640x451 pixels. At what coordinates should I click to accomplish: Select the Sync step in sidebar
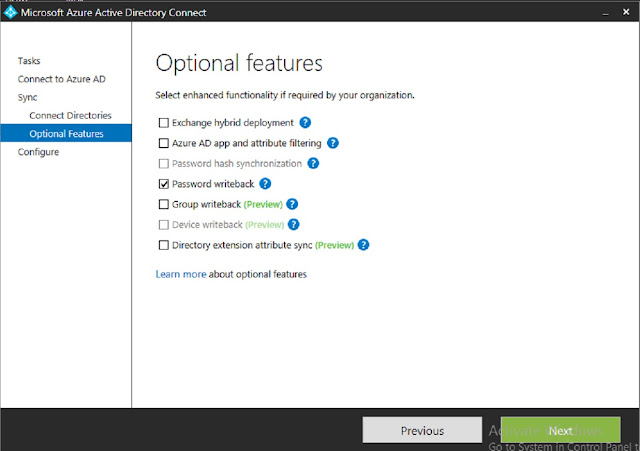pos(27,98)
